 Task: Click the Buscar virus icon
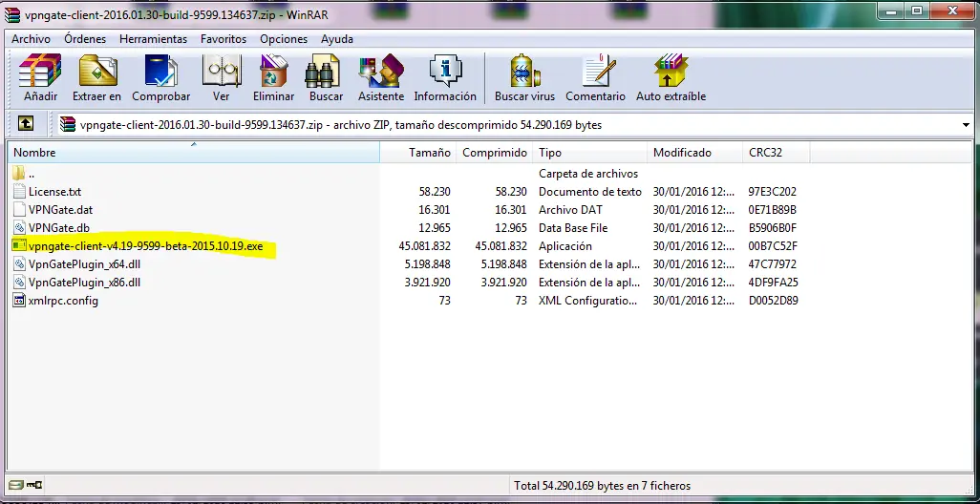tap(525, 71)
